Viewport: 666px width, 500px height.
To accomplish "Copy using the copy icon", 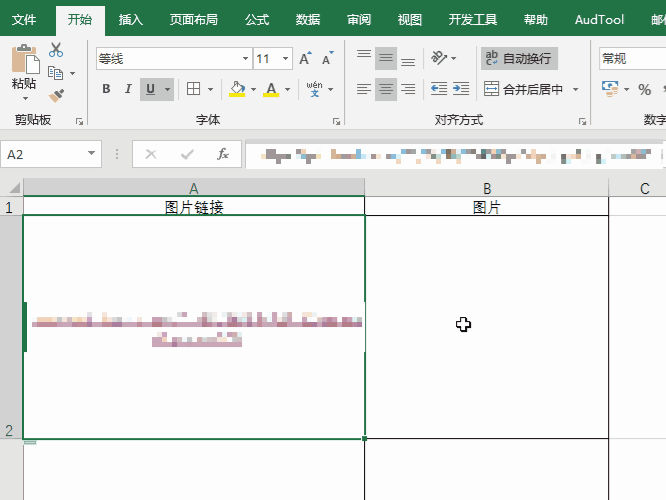I will (x=56, y=73).
